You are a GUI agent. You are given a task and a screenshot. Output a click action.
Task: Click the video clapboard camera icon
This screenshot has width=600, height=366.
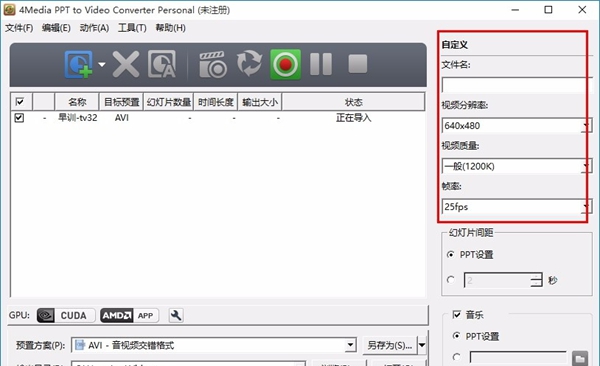click(213, 64)
